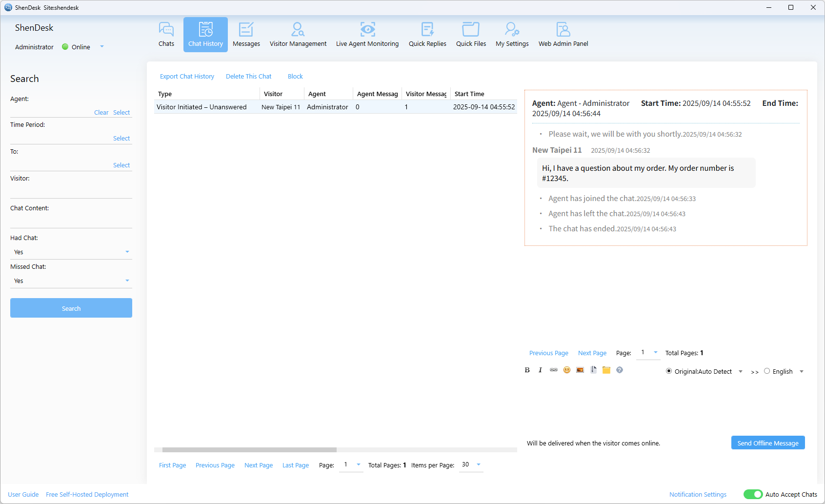
Task: Switch to the Messages tab
Action: click(246, 34)
